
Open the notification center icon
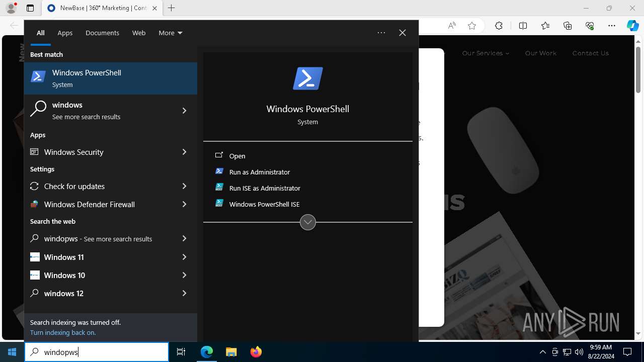(627, 352)
